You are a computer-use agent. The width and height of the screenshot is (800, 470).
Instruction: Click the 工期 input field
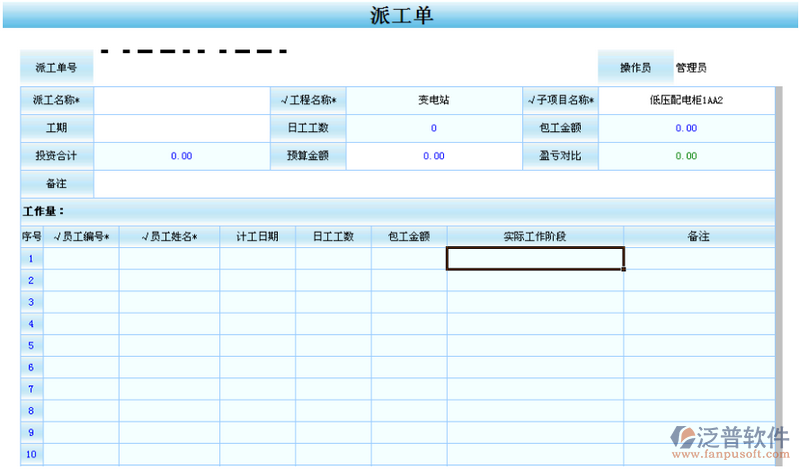click(181, 128)
